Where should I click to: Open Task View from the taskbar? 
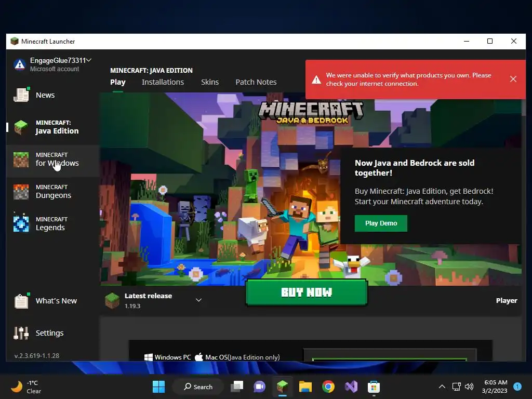tap(237, 387)
